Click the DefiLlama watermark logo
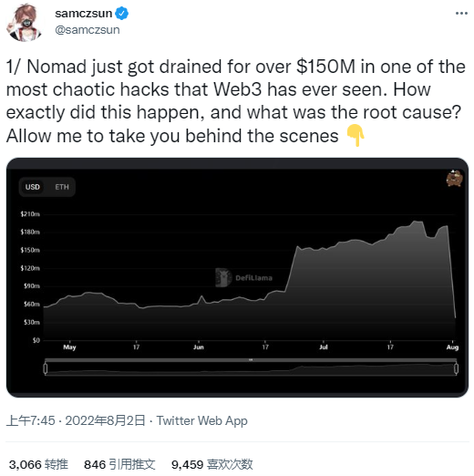 (x=244, y=277)
